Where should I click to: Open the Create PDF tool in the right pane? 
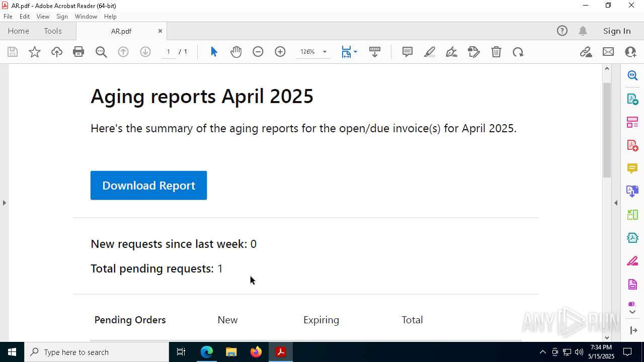point(632,145)
